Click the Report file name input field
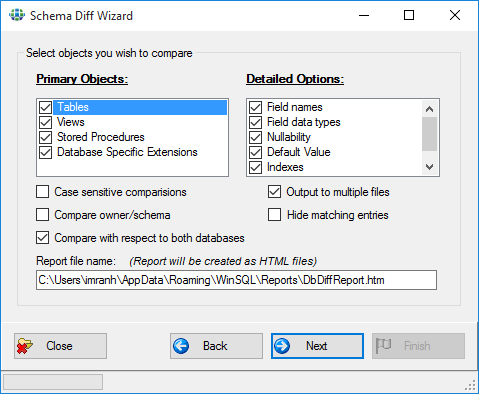 pos(236,280)
